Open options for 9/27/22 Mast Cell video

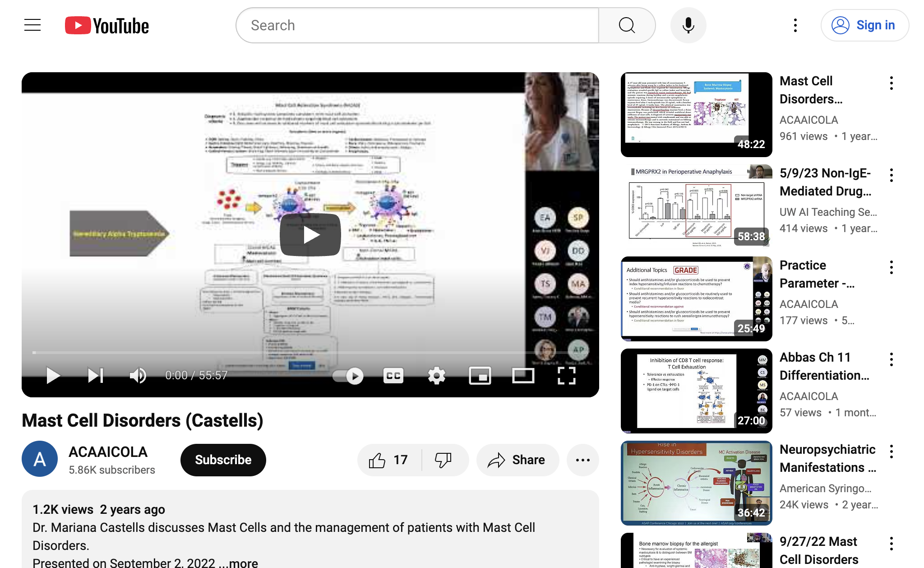891,544
